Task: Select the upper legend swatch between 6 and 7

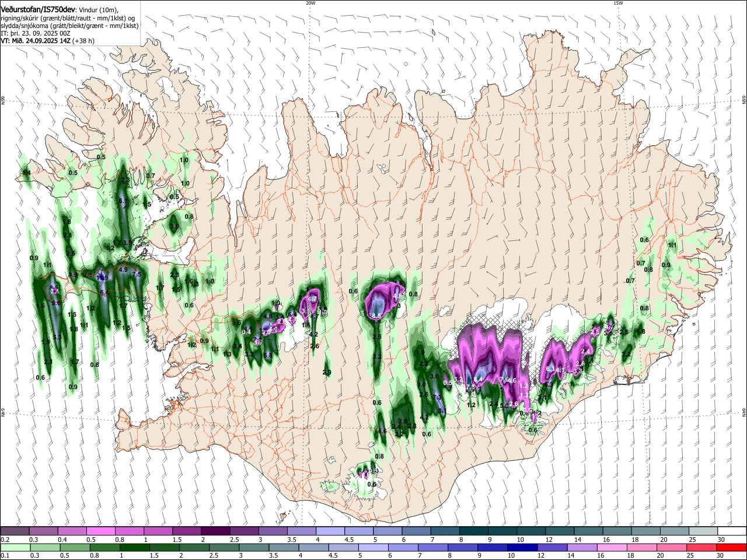Action: click(x=416, y=531)
